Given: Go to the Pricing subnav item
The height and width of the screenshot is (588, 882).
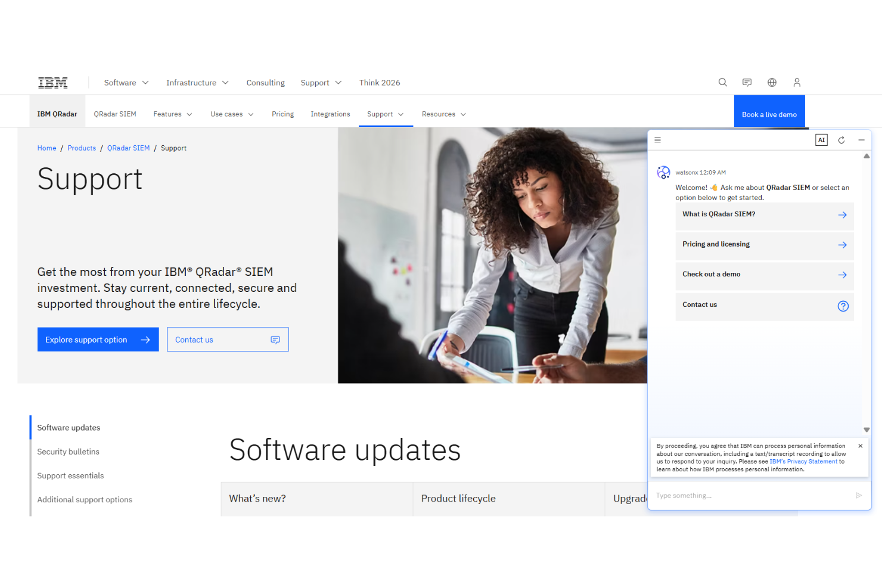Looking at the screenshot, I should click(x=282, y=114).
